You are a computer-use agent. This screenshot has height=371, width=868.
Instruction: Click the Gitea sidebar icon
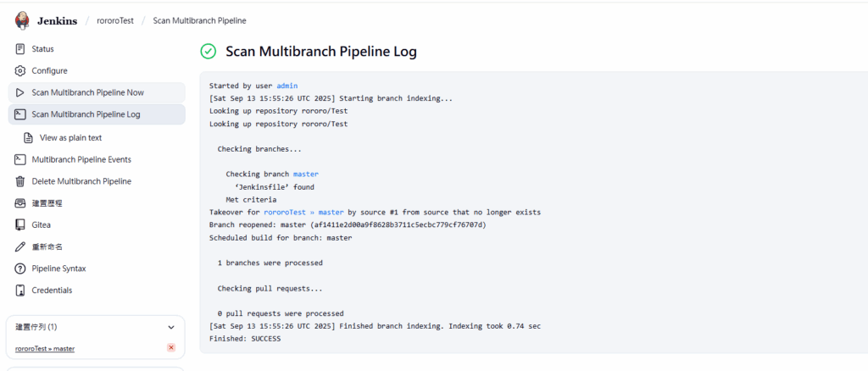[x=20, y=225]
